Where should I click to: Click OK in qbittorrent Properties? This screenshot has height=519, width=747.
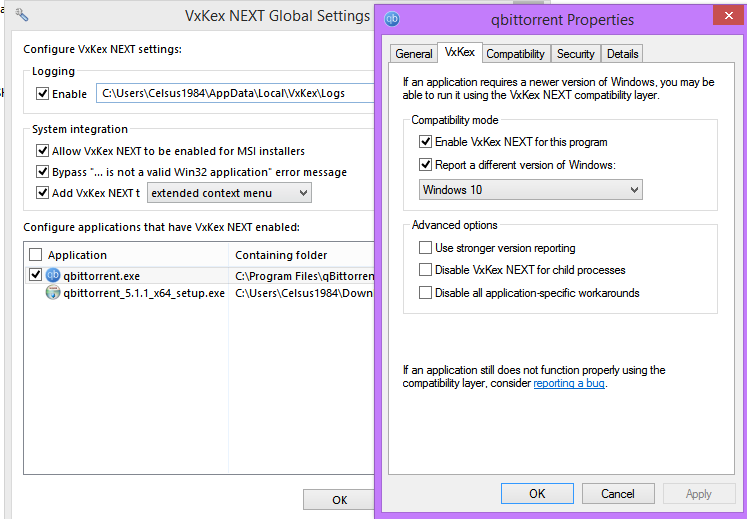tap(537, 493)
